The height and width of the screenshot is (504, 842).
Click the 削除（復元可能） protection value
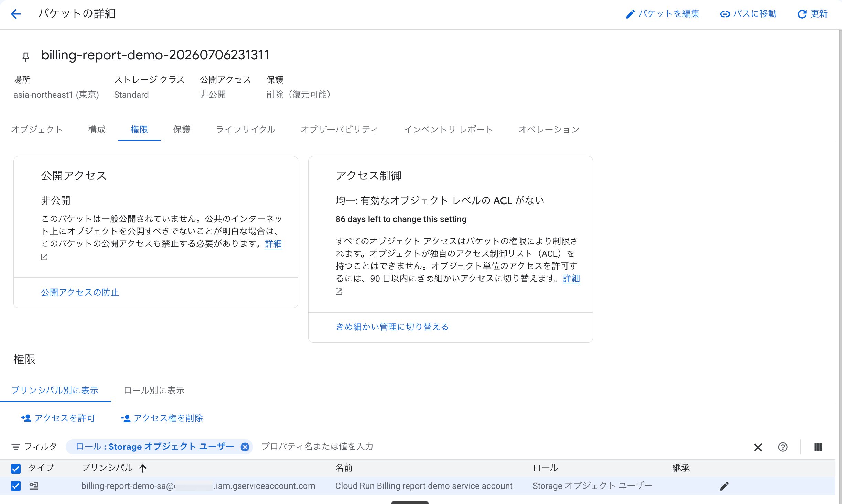298,95
